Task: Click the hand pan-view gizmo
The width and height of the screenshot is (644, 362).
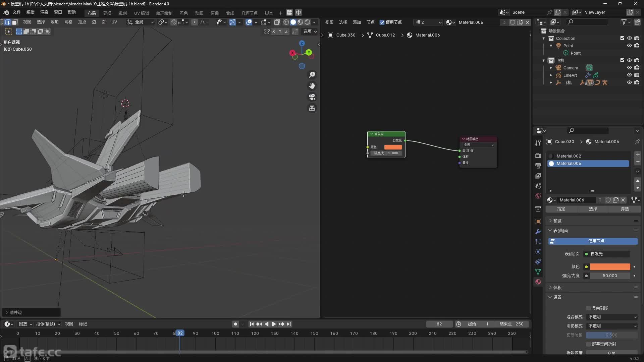Action: point(312,86)
